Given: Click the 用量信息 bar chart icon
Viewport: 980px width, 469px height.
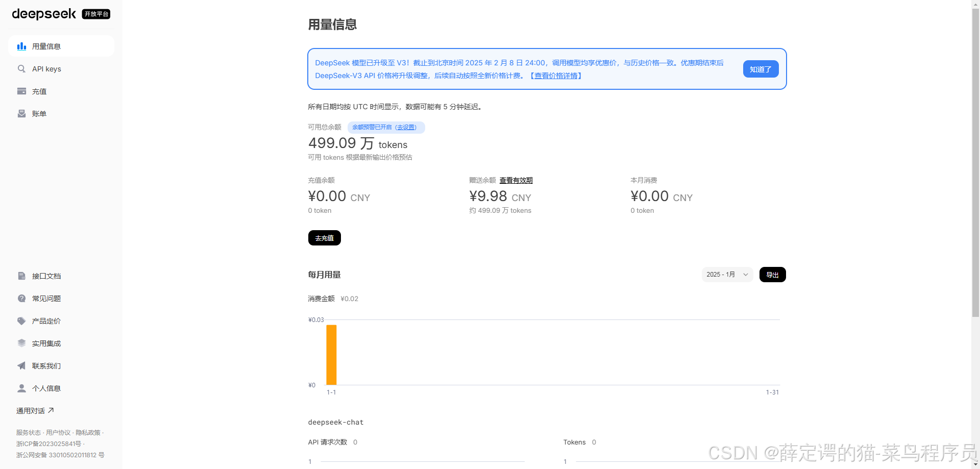Looking at the screenshot, I should click(21, 46).
